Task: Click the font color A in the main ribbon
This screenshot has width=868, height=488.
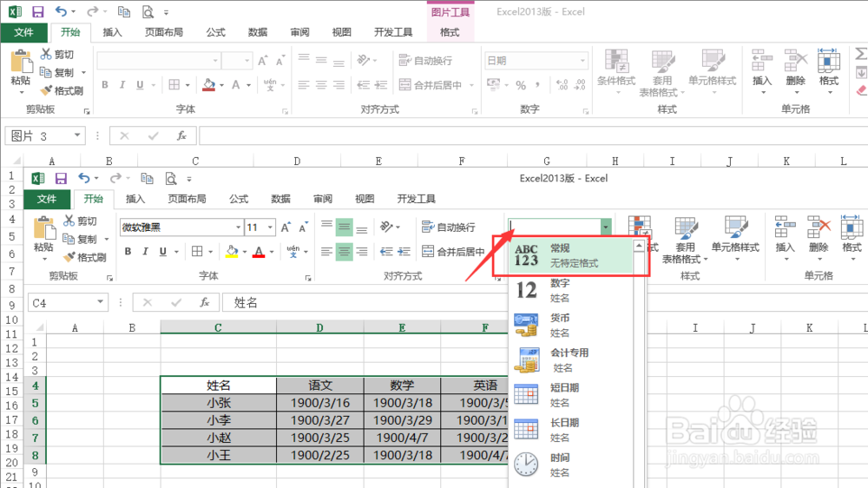Action: pyautogui.click(x=236, y=85)
